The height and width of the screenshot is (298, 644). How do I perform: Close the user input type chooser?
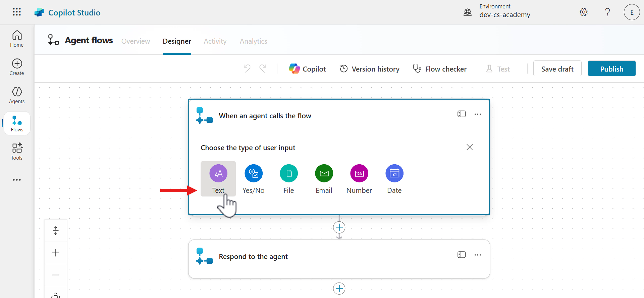tap(470, 147)
